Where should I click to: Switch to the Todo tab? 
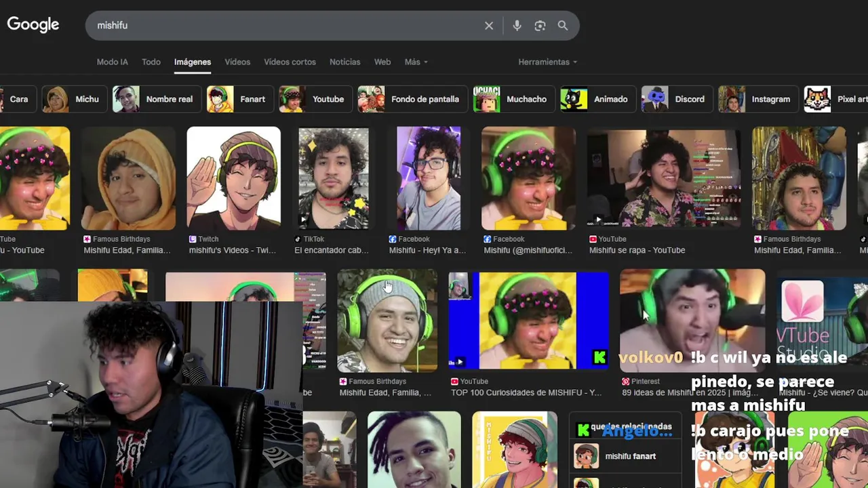pyautogui.click(x=151, y=62)
